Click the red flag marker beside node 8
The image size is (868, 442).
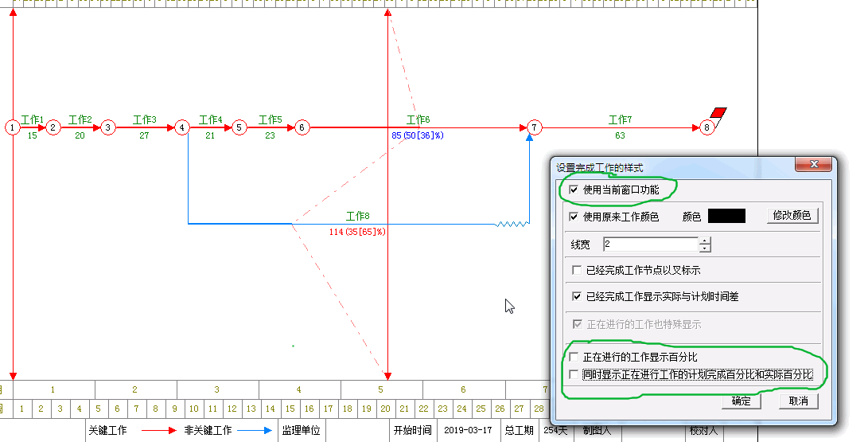[x=718, y=113]
